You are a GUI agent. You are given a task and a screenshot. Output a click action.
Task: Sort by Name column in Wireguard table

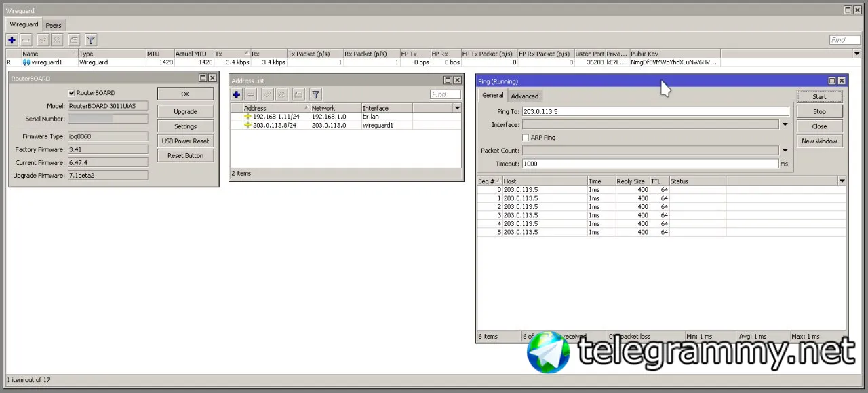coord(50,54)
